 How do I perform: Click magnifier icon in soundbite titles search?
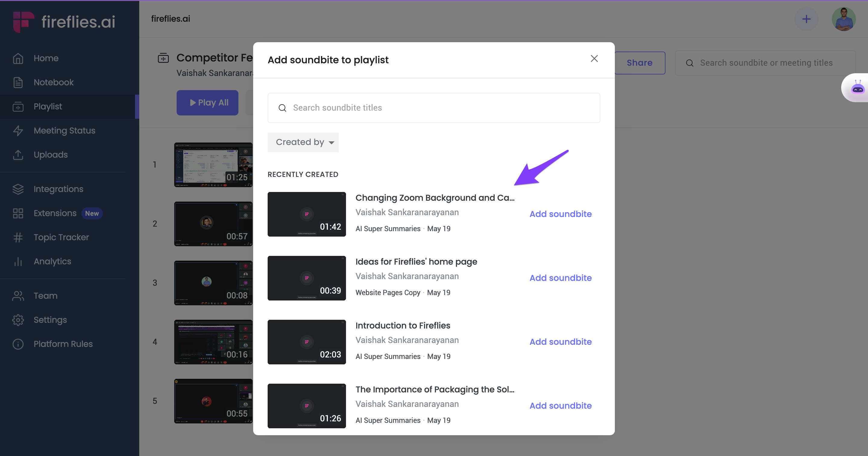tap(282, 108)
